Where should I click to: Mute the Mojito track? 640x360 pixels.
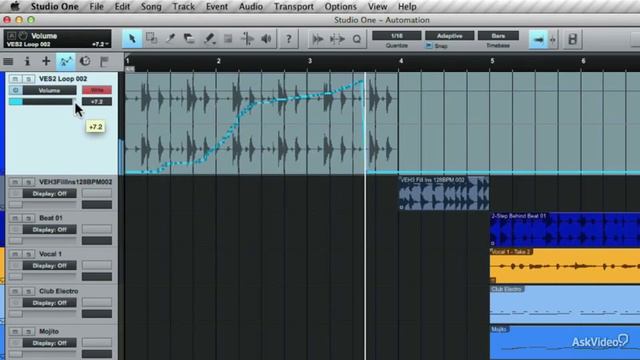[x=15, y=332]
